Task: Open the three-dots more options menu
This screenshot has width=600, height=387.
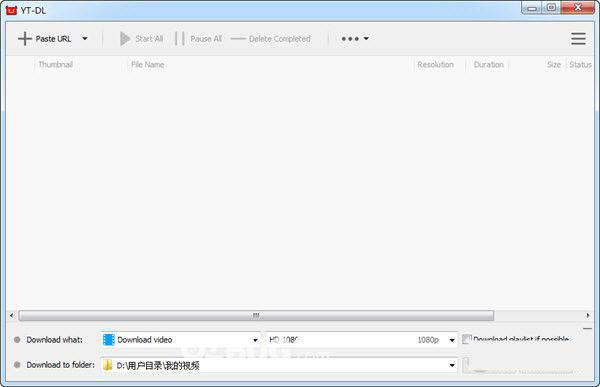Action: 355,39
